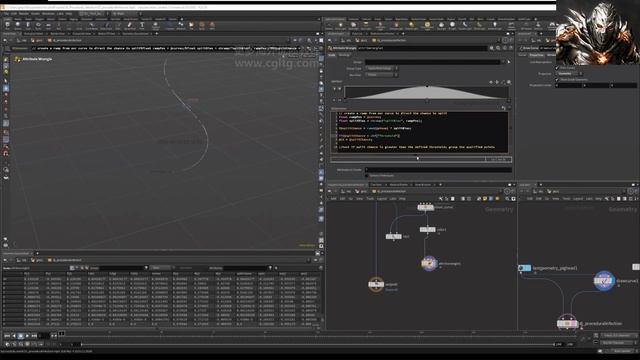
Task: Select the drawcurve1 node in the right network
Action: [x=604, y=281]
